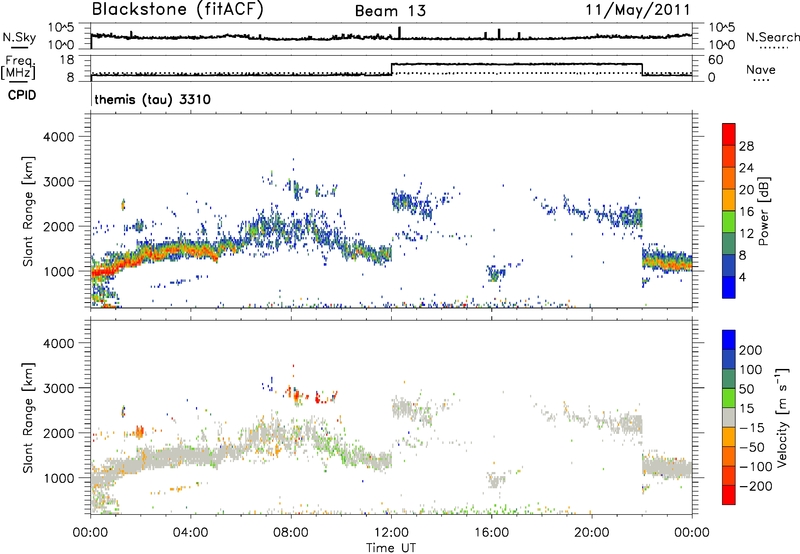Click the 'Freq. [MHz]' axis label
The width and height of the screenshot is (800, 554).
click(x=18, y=67)
